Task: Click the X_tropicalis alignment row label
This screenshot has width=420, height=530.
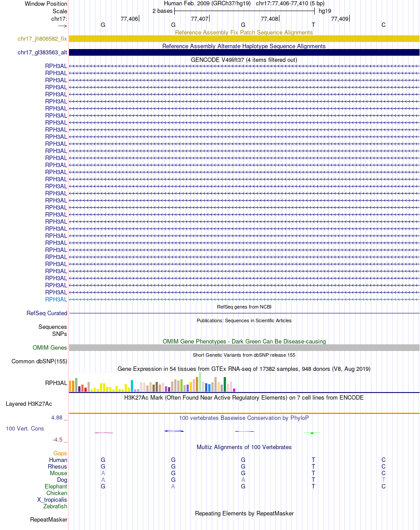Action: (52, 500)
